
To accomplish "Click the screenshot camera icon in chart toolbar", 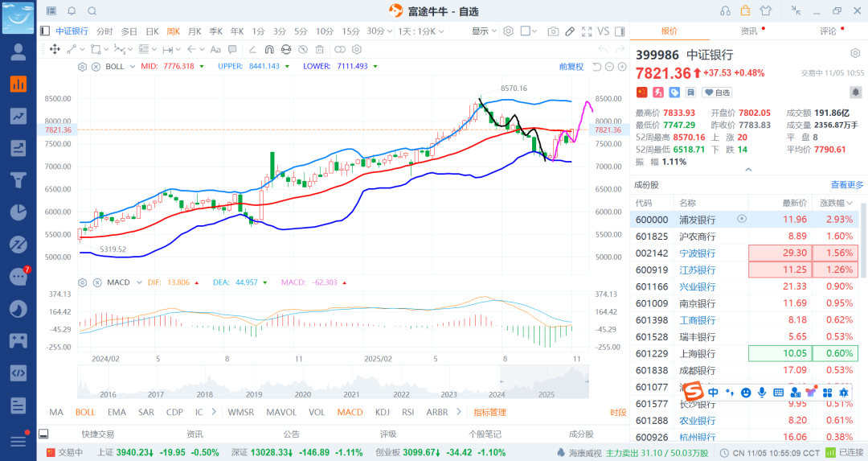I will (552, 31).
